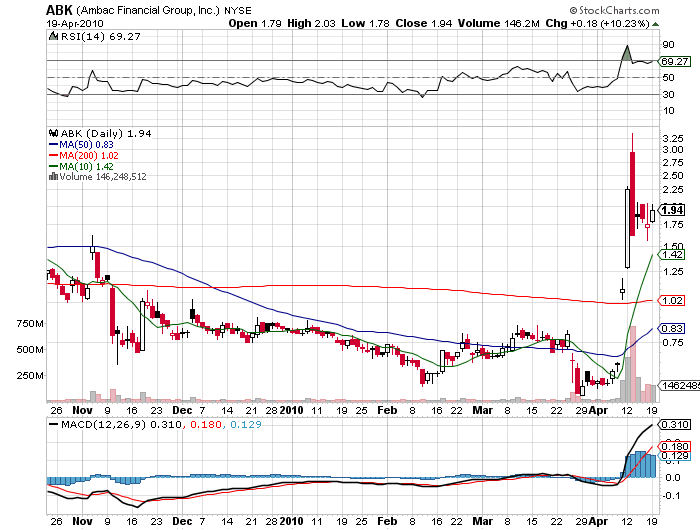Click the red 1.02 MA tag on price axis
This screenshot has width=700, height=530.
click(672, 300)
